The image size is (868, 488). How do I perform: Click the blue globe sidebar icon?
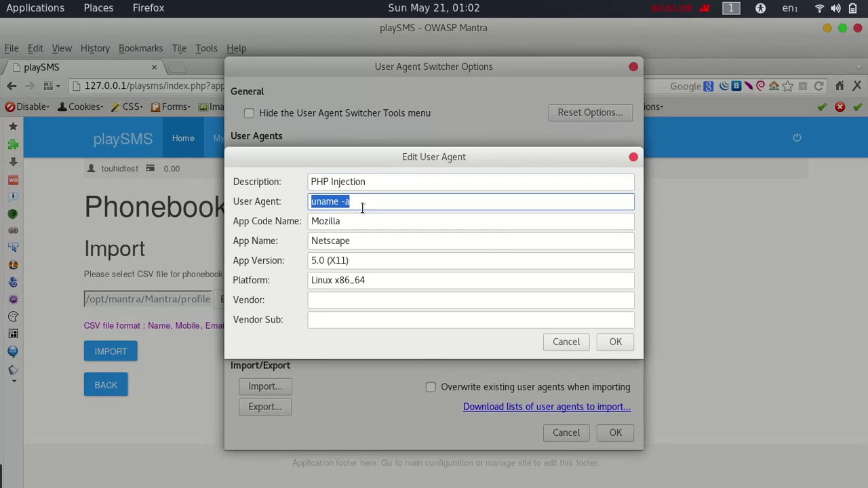click(13, 350)
